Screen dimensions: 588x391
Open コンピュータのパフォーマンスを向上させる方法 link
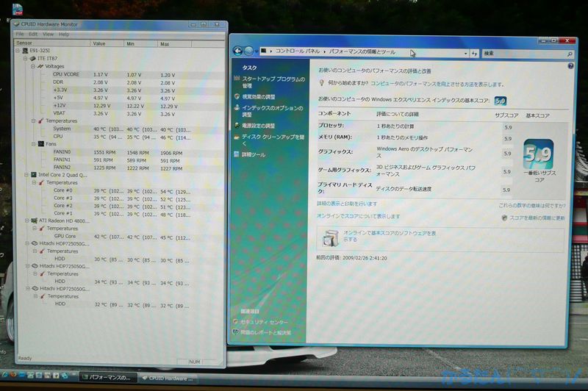click(x=437, y=84)
